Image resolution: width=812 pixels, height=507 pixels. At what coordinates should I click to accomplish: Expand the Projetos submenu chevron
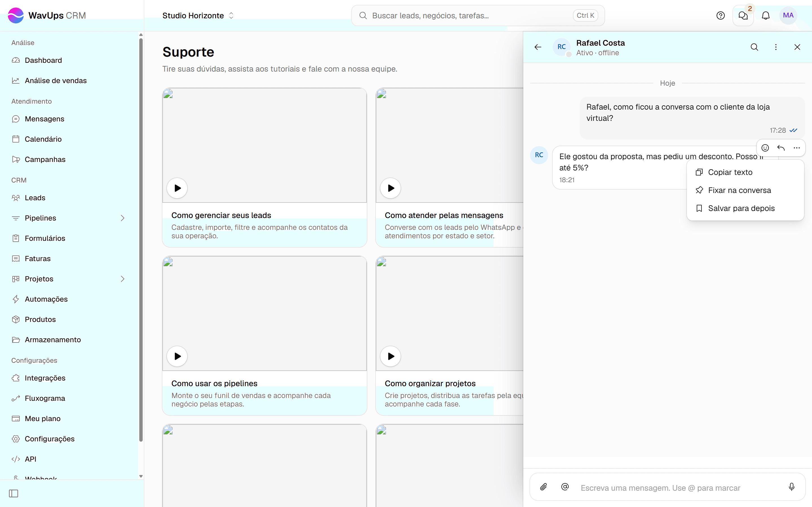122,279
